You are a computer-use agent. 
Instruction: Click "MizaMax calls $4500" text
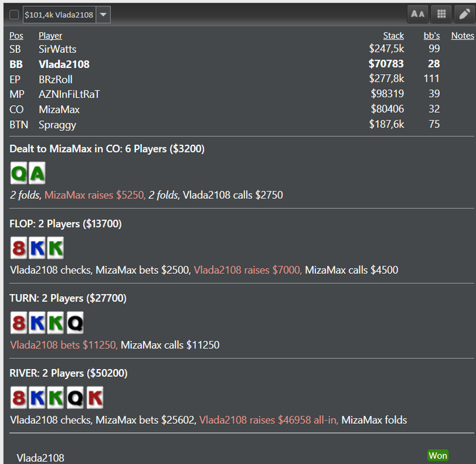(x=352, y=270)
